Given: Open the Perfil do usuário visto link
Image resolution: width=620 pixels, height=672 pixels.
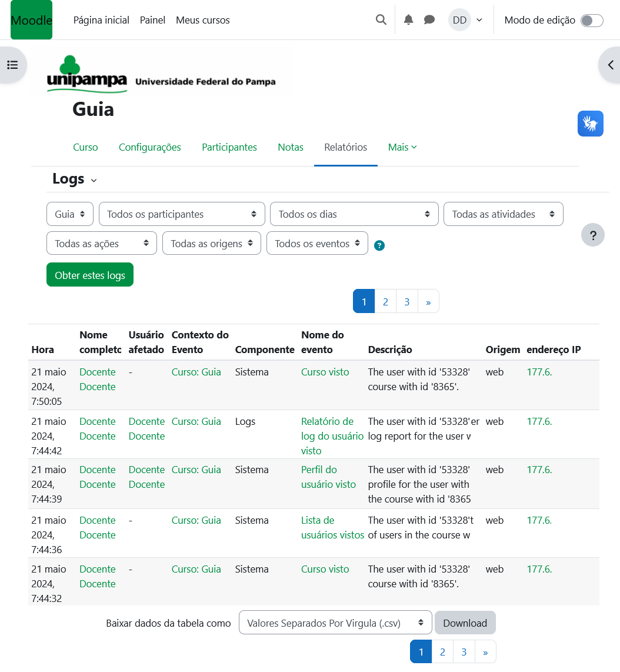Looking at the screenshot, I should [x=328, y=477].
